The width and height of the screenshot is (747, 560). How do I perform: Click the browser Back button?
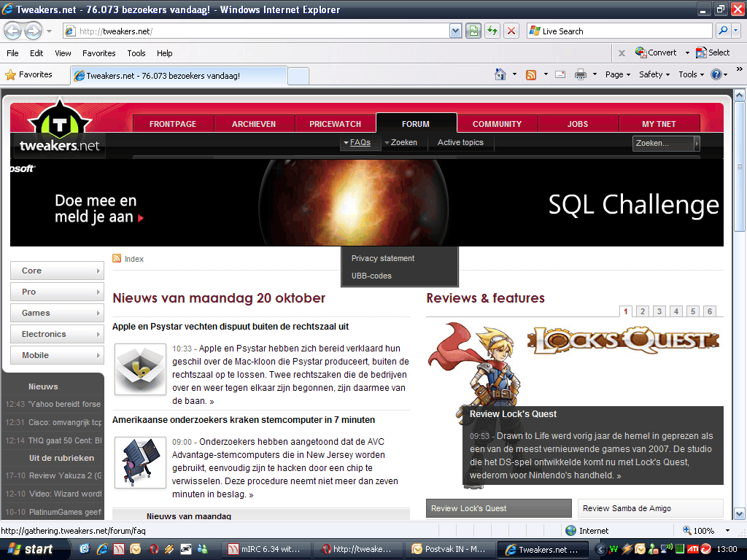(x=13, y=31)
